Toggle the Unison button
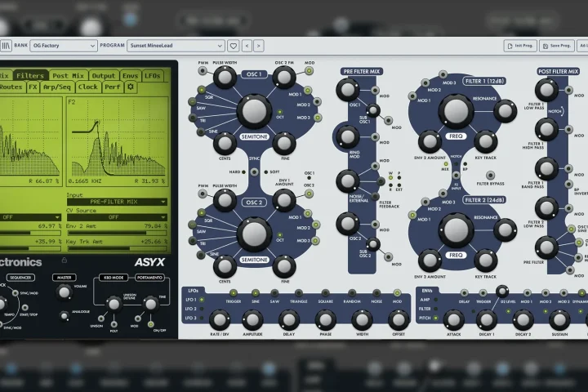Viewport: 588px width, 392px height. 101,318
